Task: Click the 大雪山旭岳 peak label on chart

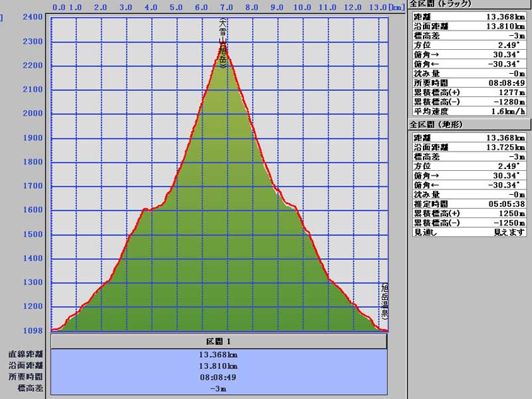Action: pos(223,44)
